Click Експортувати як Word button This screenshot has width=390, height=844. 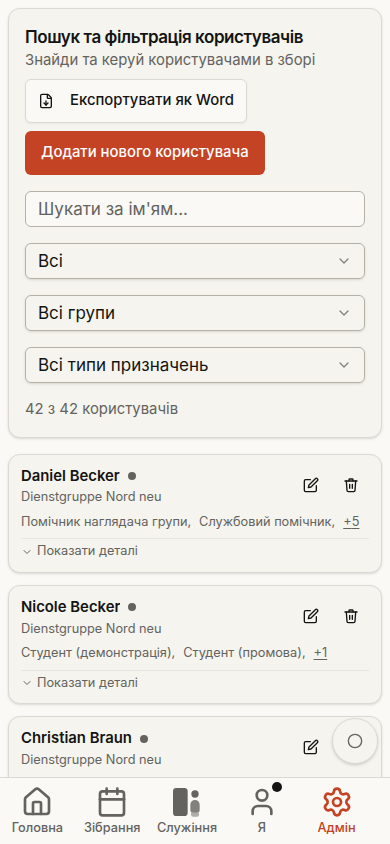coord(136,101)
